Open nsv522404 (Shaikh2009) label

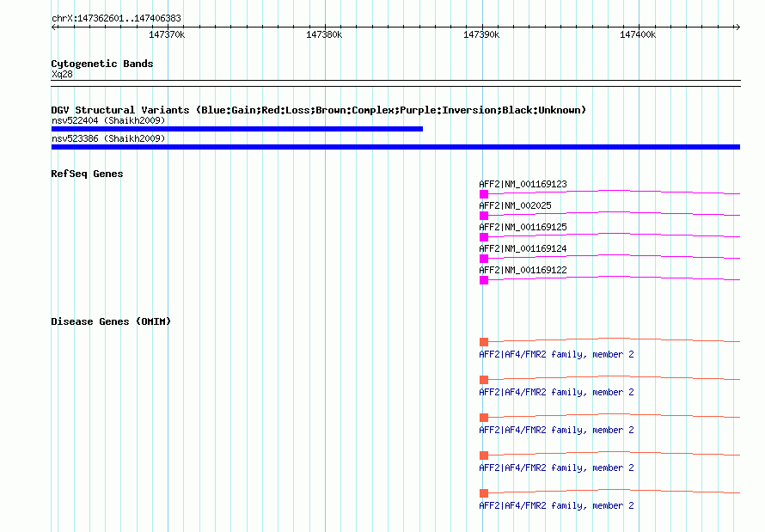coord(108,120)
